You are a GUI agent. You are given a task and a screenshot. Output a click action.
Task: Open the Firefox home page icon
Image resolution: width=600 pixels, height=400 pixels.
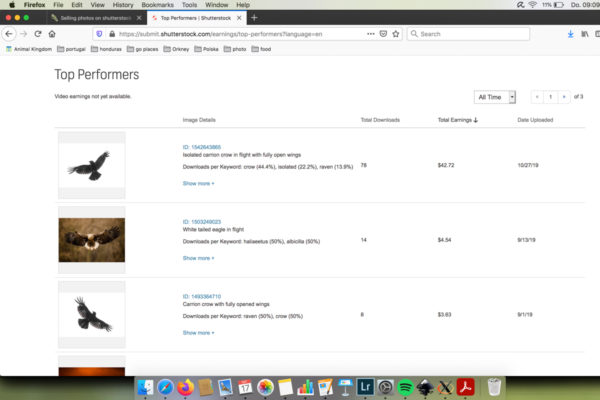click(52, 34)
